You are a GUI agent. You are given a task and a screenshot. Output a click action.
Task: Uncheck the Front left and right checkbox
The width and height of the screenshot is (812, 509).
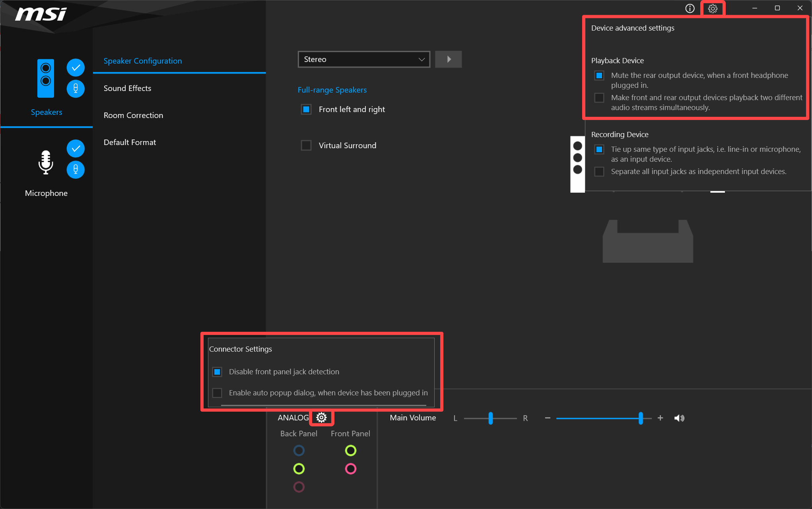point(306,109)
